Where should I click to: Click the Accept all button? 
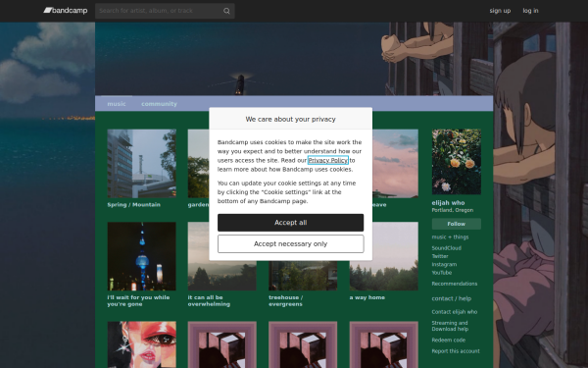[x=291, y=223]
